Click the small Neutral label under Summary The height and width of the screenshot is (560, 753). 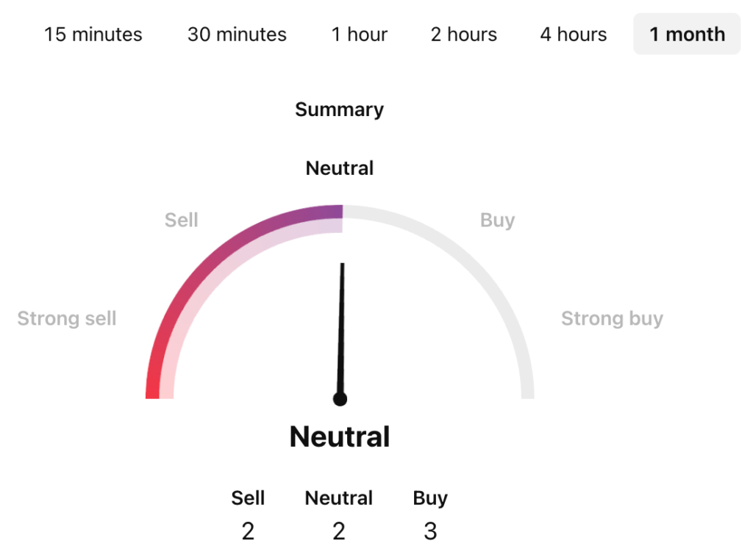click(339, 168)
